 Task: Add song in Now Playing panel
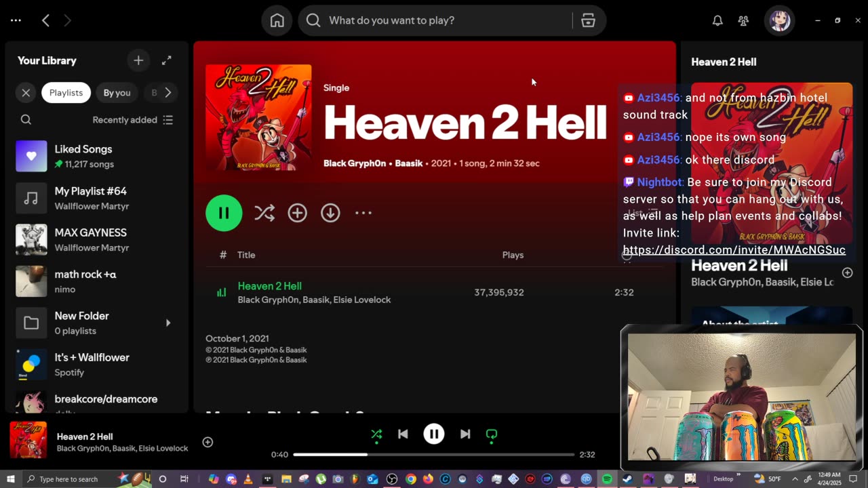(x=847, y=272)
